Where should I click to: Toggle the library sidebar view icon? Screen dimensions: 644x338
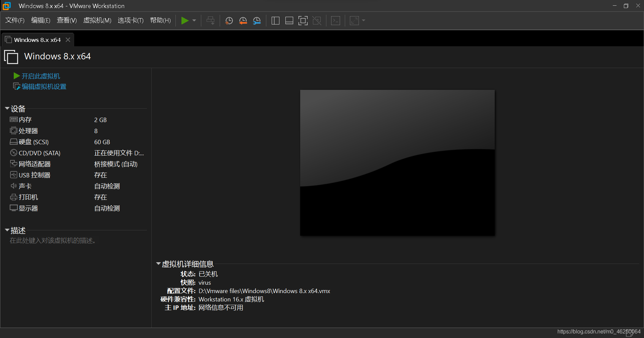[275, 21]
